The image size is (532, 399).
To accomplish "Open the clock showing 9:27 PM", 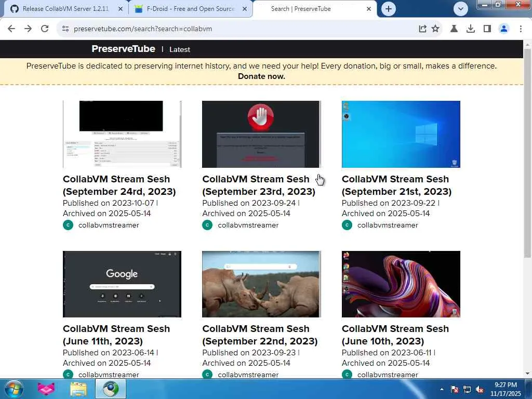I will (506, 389).
